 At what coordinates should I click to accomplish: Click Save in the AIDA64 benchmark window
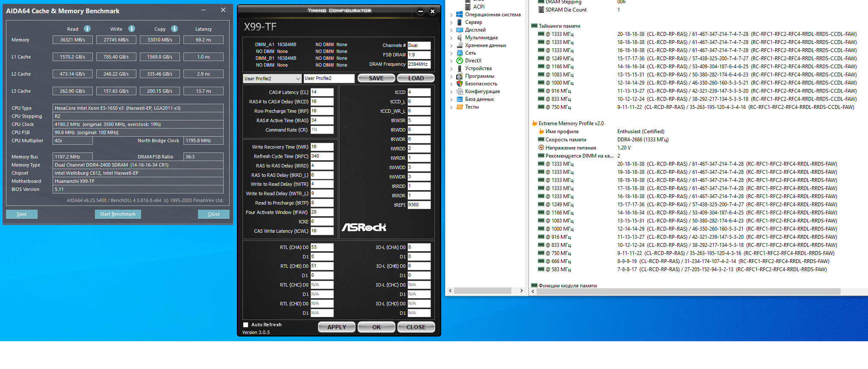(x=22, y=214)
